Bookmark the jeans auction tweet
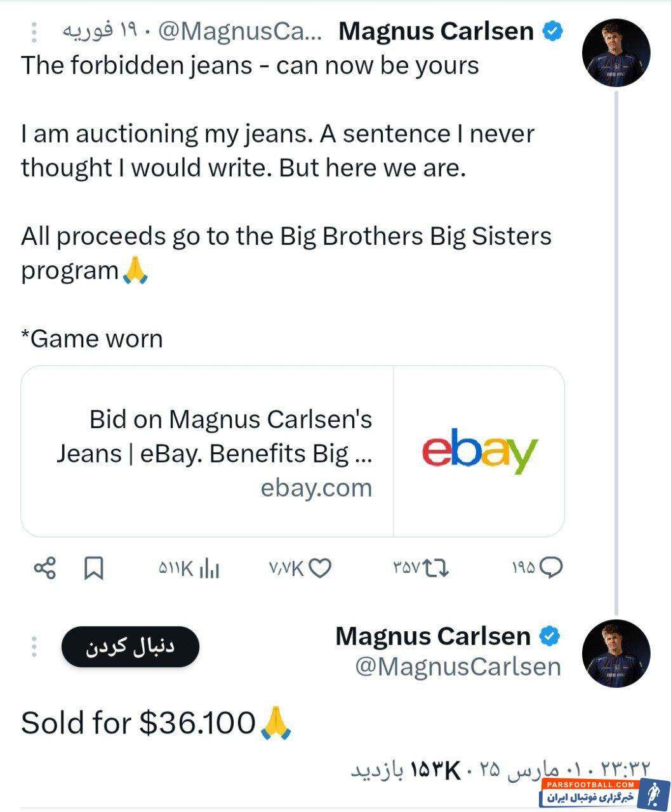This screenshot has width=671, height=812. (94, 568)
